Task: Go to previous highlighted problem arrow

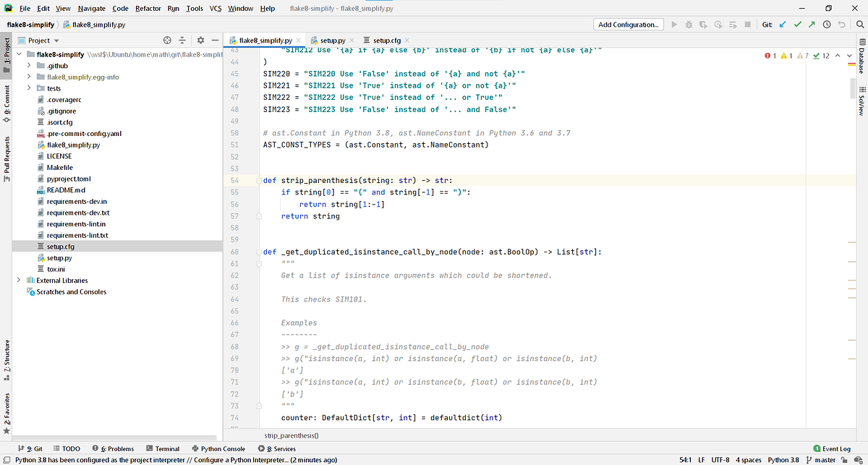Action: pos(838,56)
